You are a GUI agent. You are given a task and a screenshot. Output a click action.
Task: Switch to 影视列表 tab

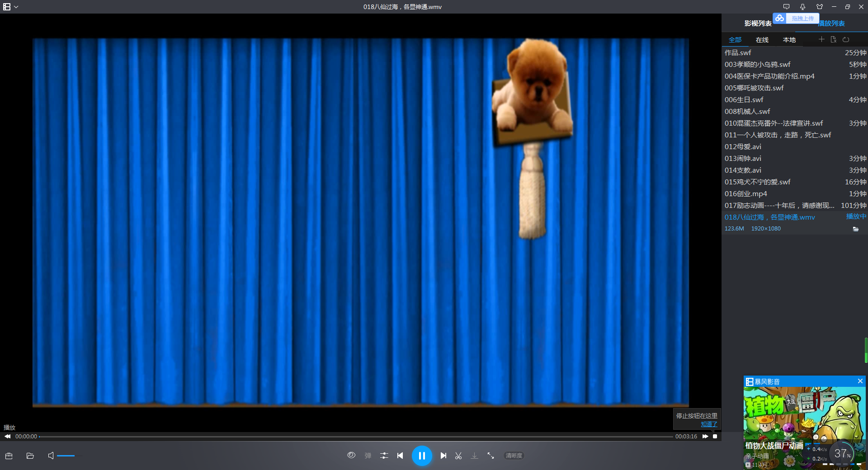coord(758,23)
